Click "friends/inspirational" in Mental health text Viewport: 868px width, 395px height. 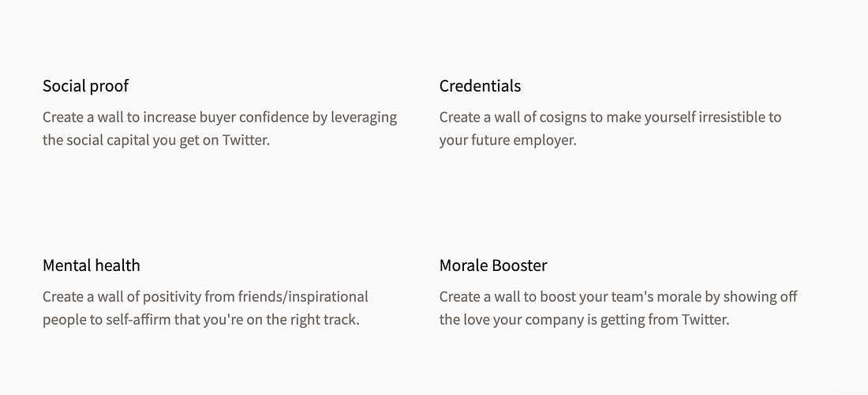coord(303,297)
